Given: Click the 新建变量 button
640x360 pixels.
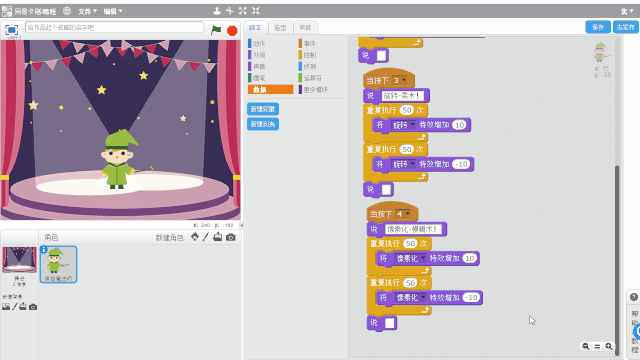Looking at the screenshot, I should 263,109.
